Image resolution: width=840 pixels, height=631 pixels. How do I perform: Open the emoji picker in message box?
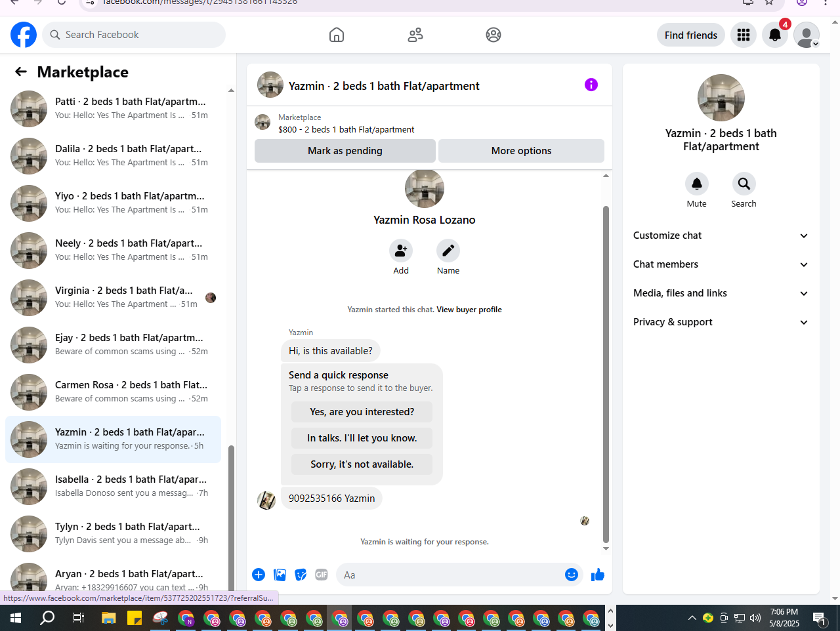pos(572,575)
